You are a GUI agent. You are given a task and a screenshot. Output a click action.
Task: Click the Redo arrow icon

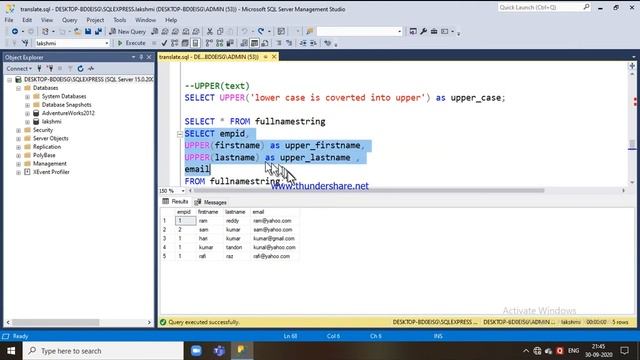(x=261, y=31)
